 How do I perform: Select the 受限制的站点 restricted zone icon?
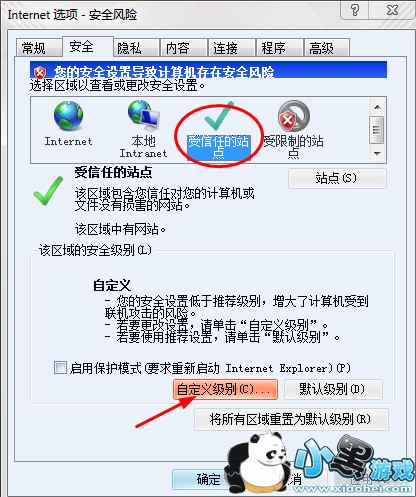pos(294,116)
